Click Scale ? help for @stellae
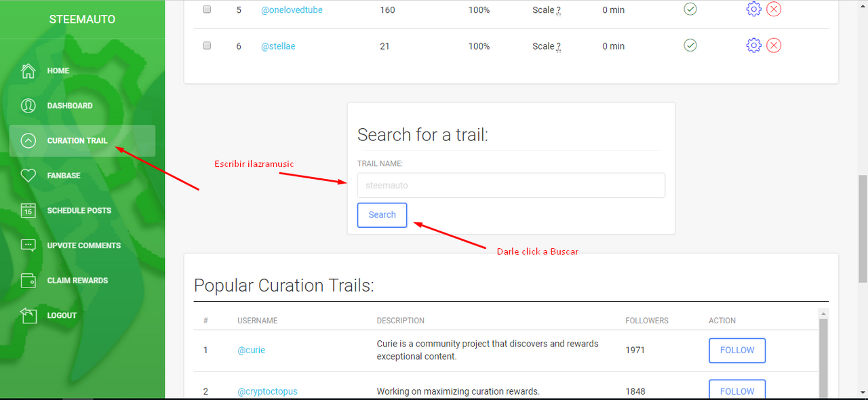 547,46
